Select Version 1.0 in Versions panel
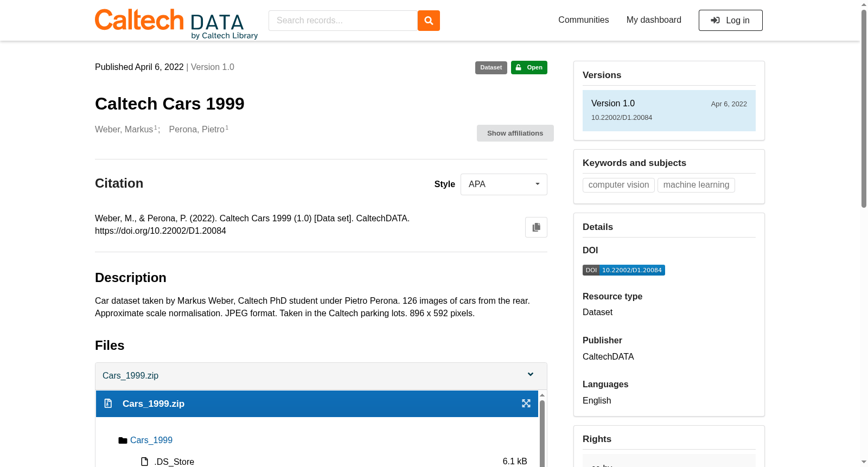Screen dimensions: 868x467 [x=669, y=111]
